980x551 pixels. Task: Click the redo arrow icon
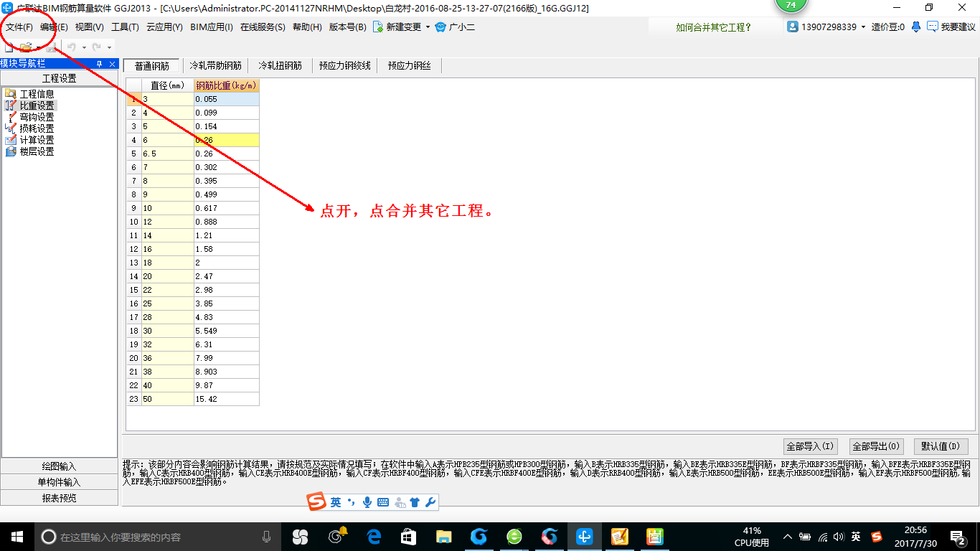[x=96, y=47]
